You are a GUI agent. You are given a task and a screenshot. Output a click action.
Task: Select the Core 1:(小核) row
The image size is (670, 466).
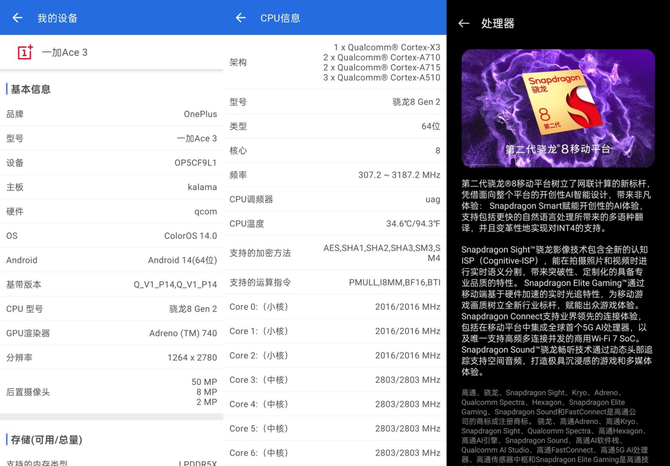point(335,331)
